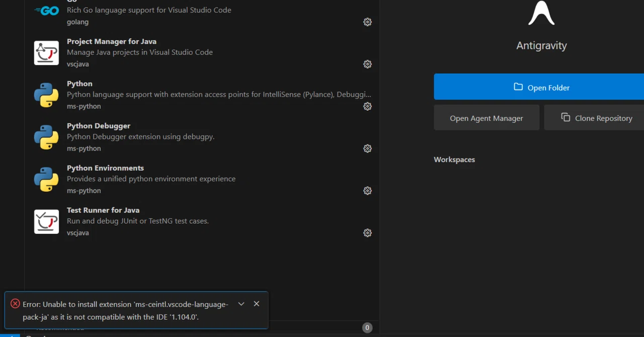Click 'ms-python' publisher under Python Debugger

click(84, 149)
